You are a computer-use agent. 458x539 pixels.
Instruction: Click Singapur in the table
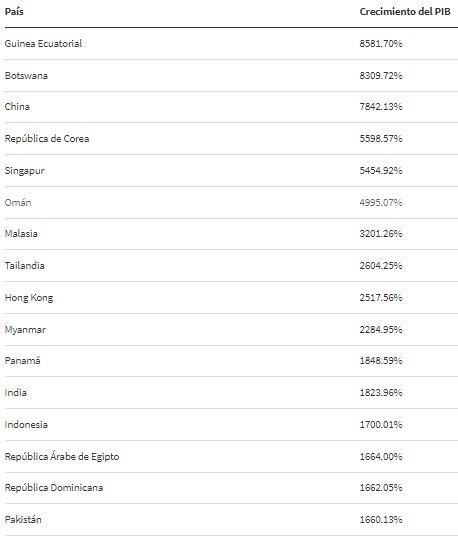(x=24, y=171)
